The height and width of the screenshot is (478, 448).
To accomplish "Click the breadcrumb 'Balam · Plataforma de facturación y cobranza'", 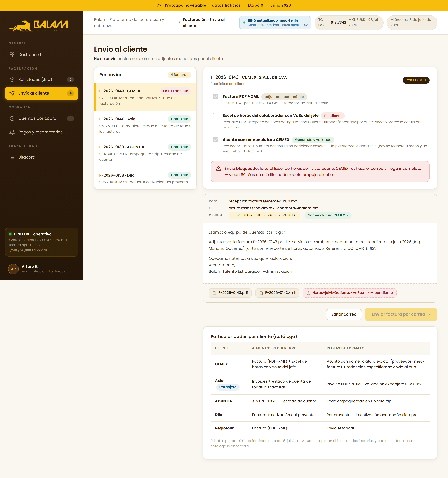I will point(129,23).
